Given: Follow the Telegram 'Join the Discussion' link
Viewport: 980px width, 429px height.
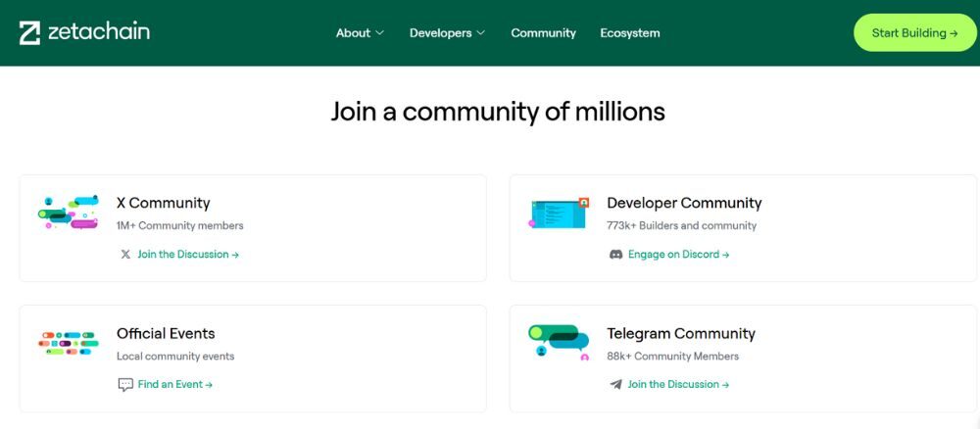Looking at the screenshot, I should (x=678, y=385).
